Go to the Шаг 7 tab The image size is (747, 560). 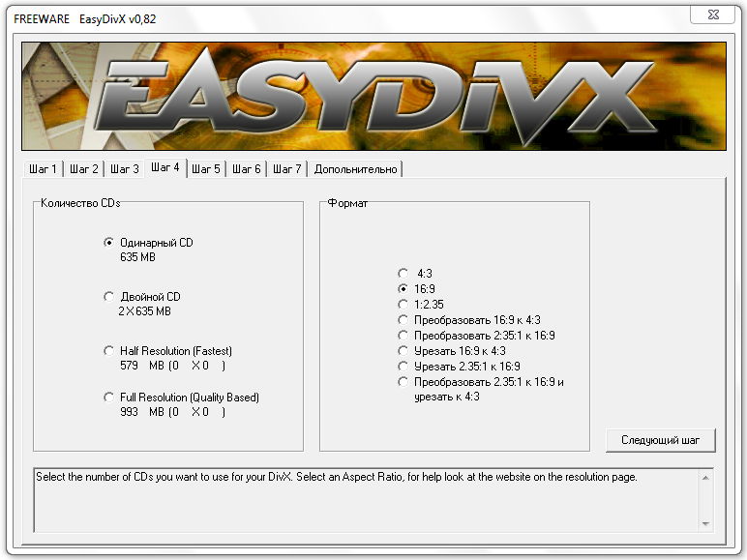[286, 169]
